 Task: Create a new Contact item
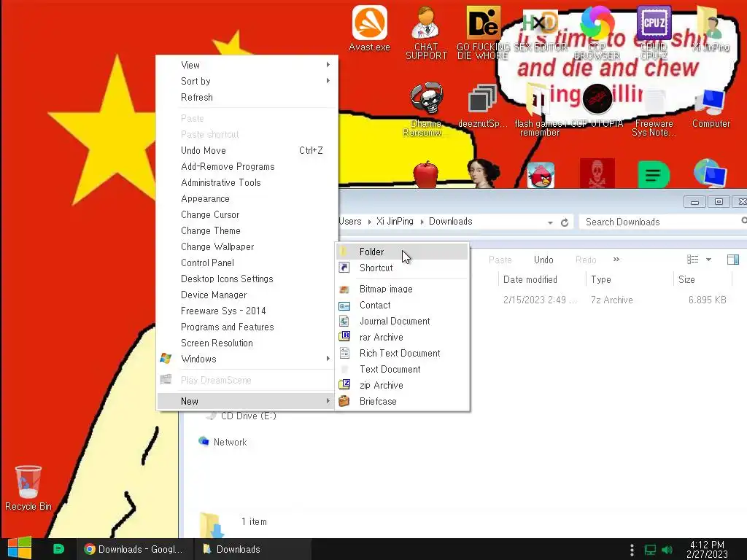(402, 306)
